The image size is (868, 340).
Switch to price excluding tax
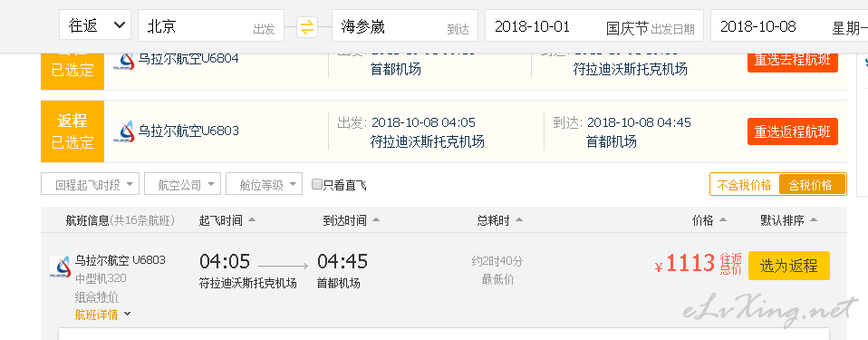(744, 185)
